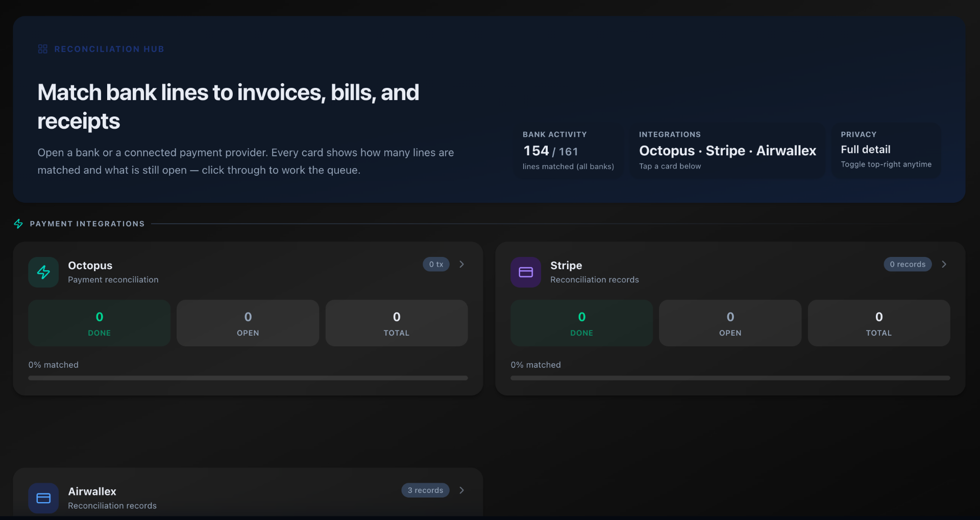Click "Reconciliation records" subtitle under Airwallex

click(x=112, y=506)
